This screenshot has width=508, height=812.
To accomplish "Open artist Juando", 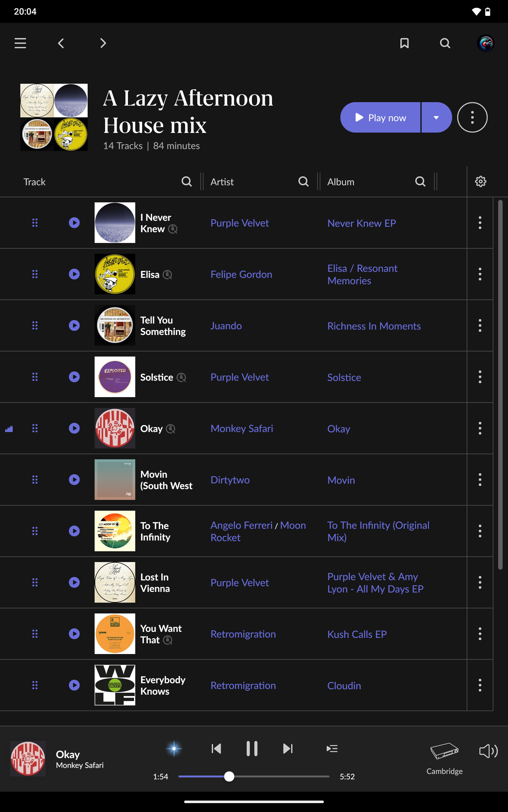I will click(x=226, y=326).
